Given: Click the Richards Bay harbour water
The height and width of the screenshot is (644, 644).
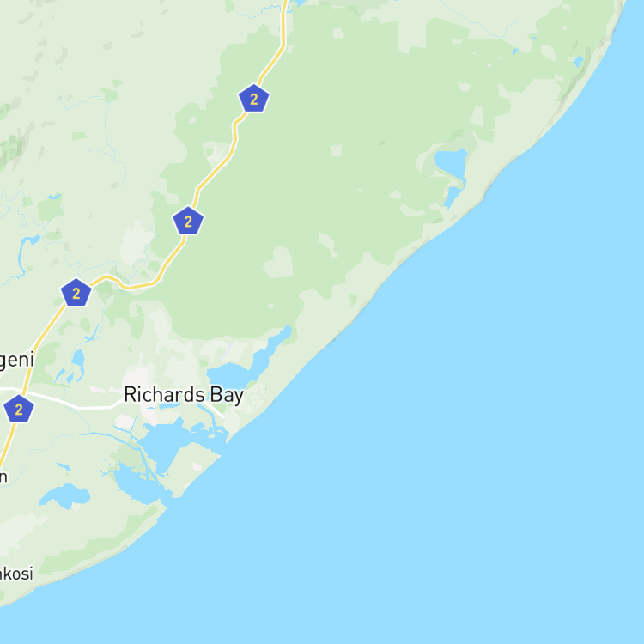Looking at the screenshot, I should 164,446.
